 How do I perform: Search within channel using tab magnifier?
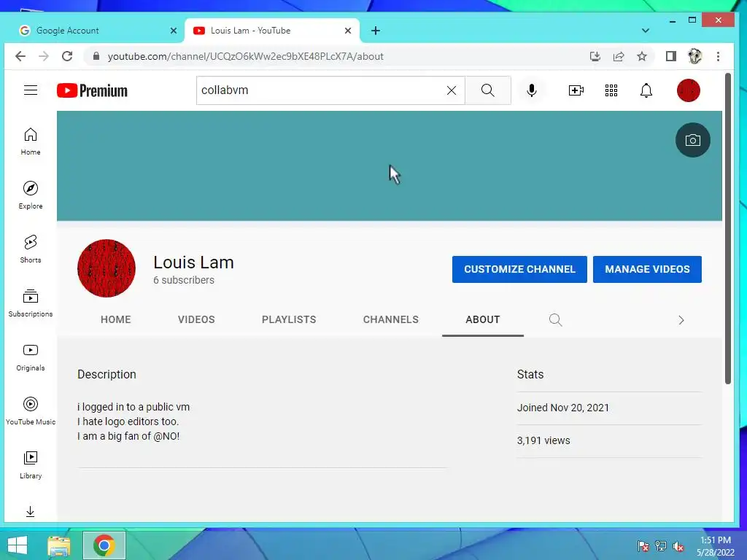[555, 319]
